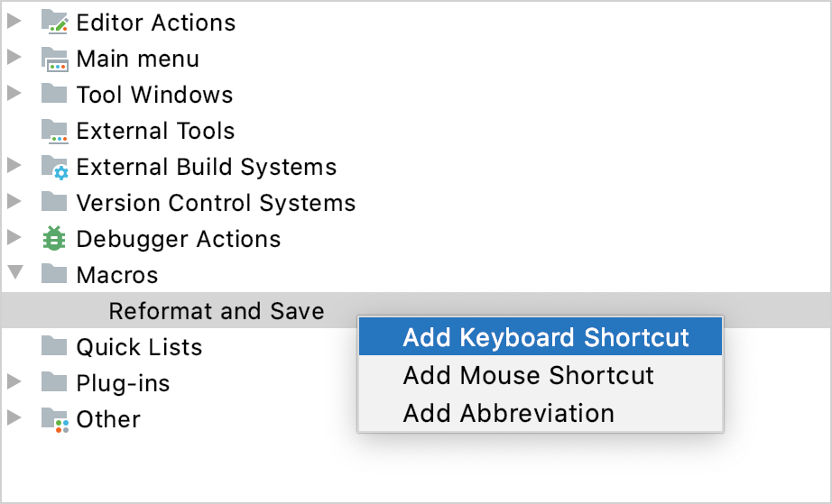
Task: Click the Other folder icon with colored dots
Action: pyautogui.click(x=54, y=419)
